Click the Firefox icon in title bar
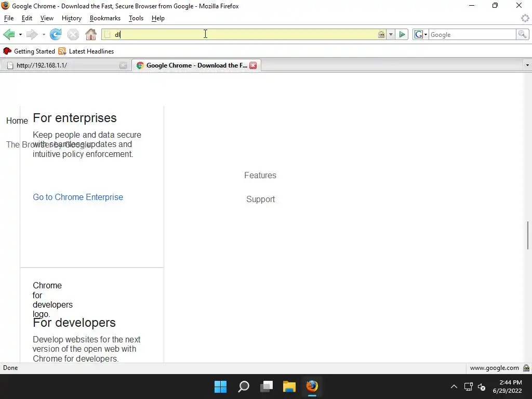 [x=5, y=5]
